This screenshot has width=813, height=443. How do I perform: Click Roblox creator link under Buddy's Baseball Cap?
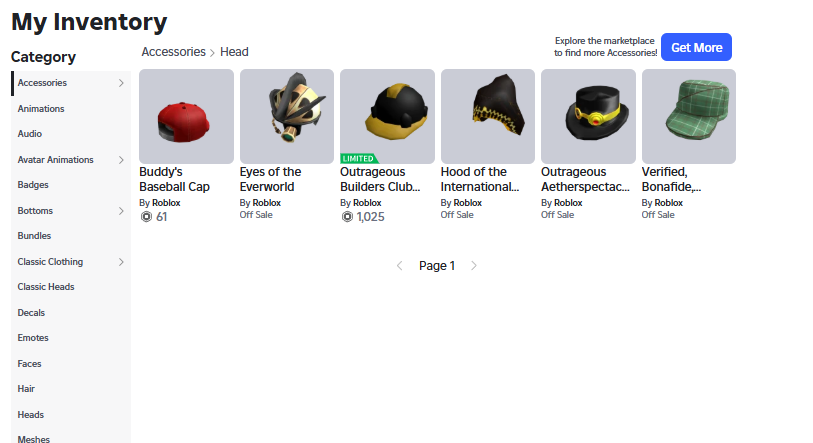[166, 203]
